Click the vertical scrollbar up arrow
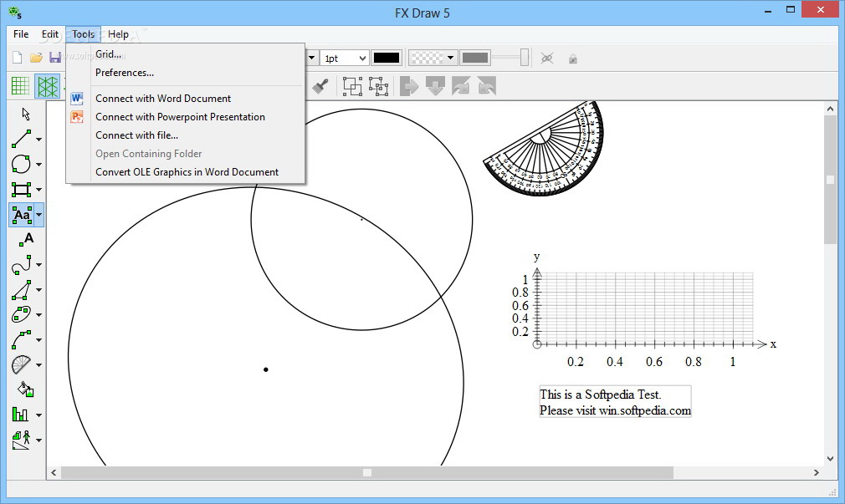The image size is (845, 504). tap(830, 109)
